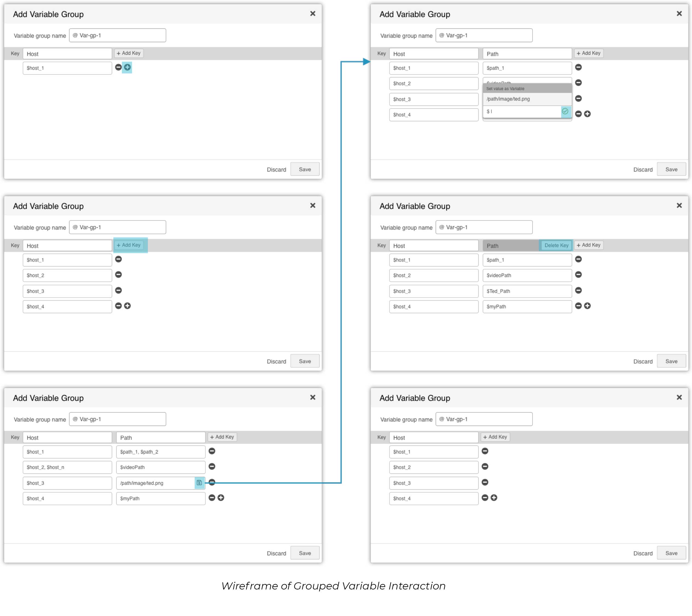
Task: Click the teal-highlighted + Add Key button
Action: pyautogui.click(x=129, y=245)
